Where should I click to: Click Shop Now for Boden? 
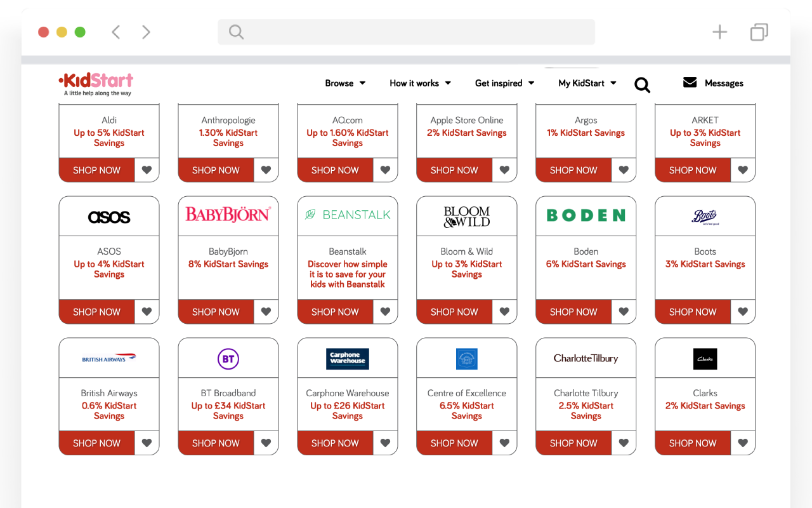[573, 312]
